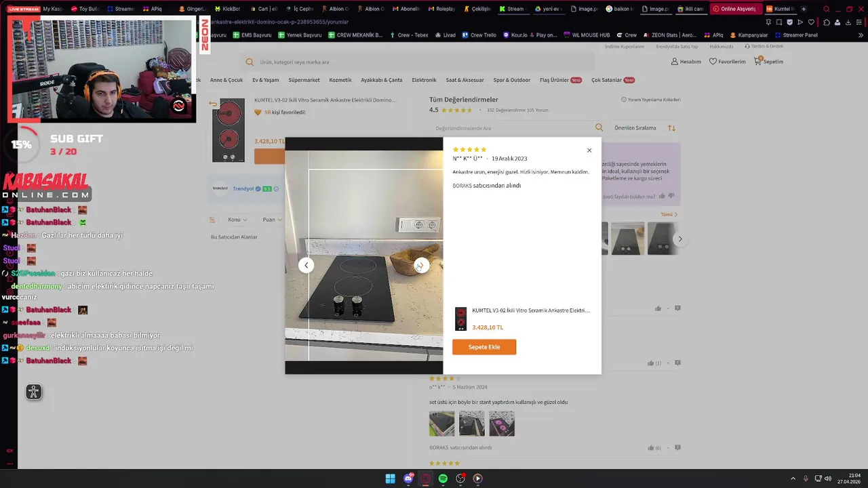868x488 pixels.
Task: Open the Elektronik category
Action: click(424, 80)
